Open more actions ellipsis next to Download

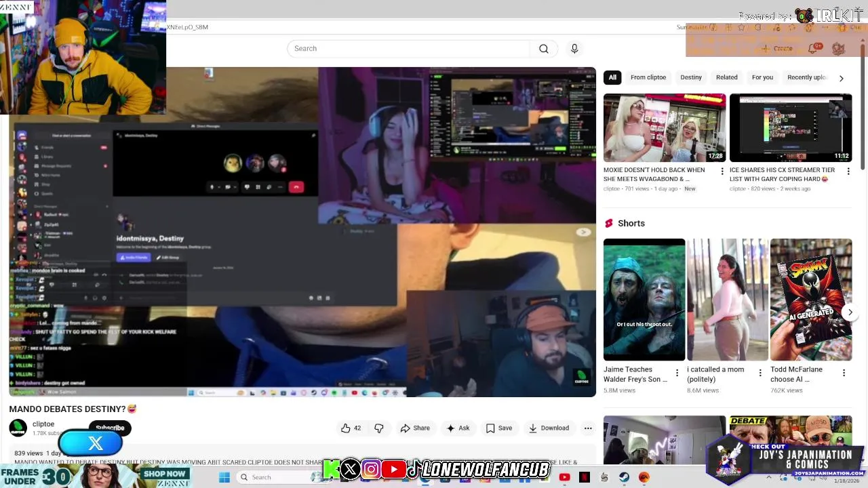[588, 428]
